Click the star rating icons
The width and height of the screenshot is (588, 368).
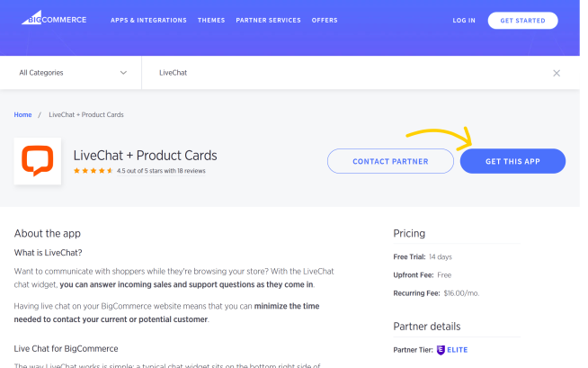pos(93,171)
